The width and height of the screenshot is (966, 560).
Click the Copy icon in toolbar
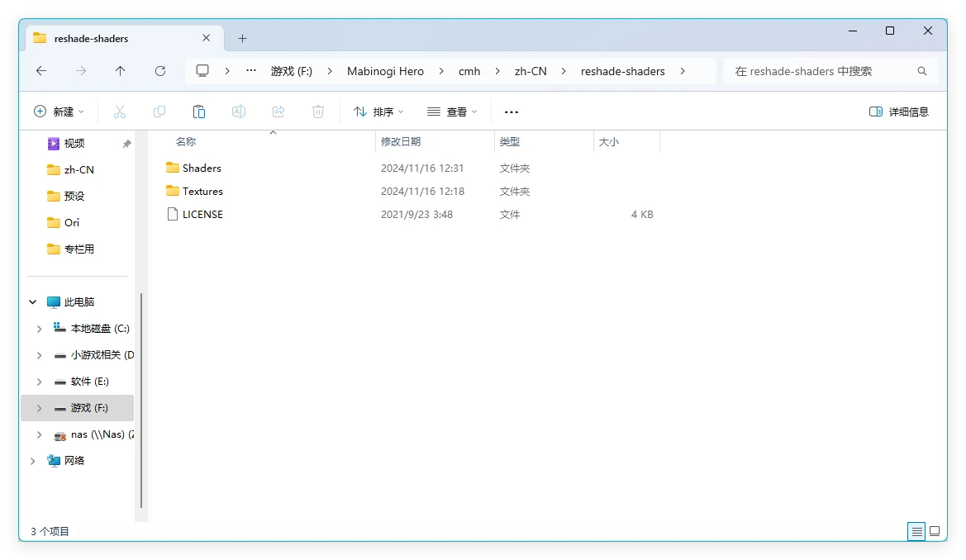159,112
